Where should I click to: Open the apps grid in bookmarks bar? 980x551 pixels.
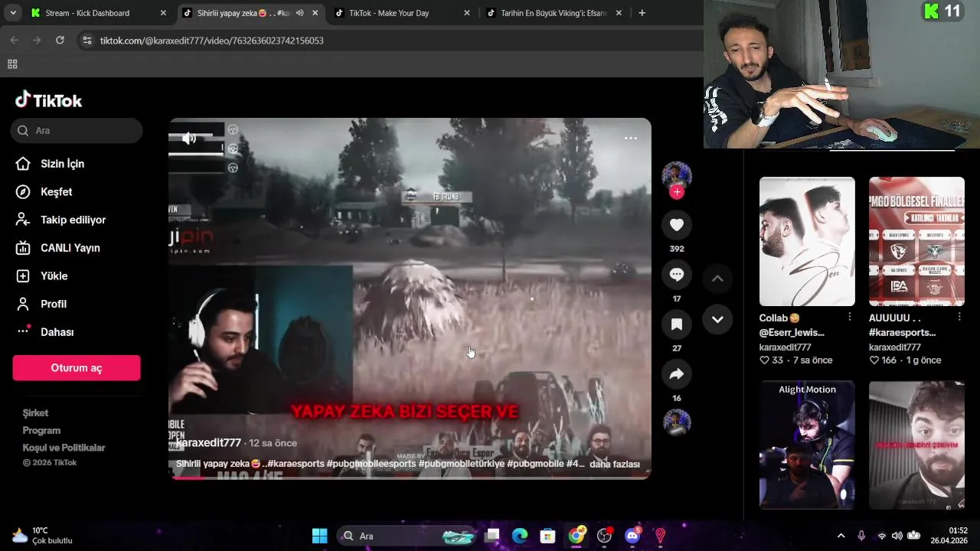click(x=12, y=64)
